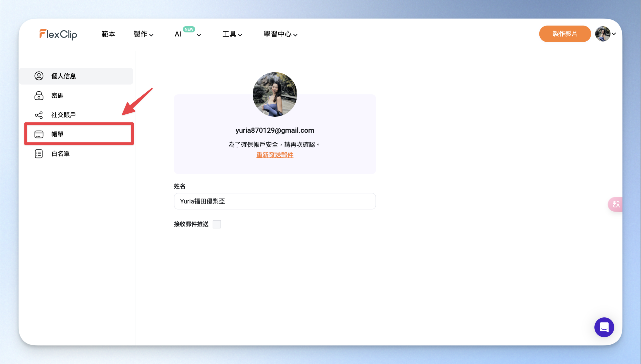Open 社交賬戶 share icon

tap(39, 115)
